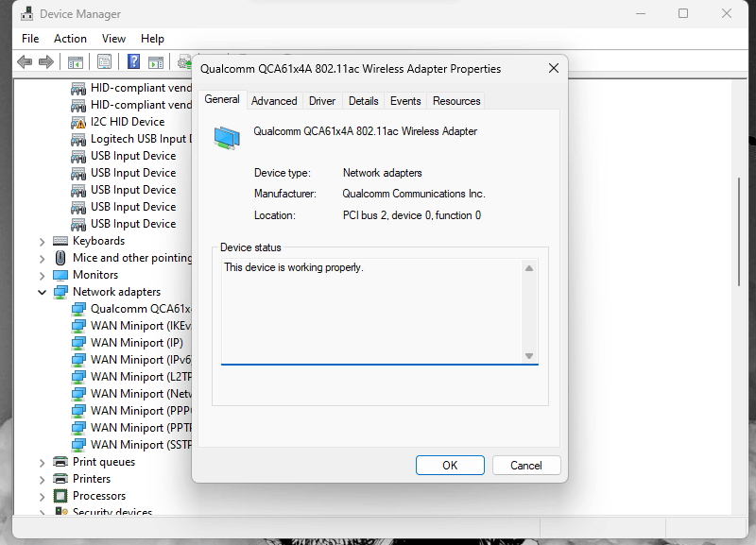Collapse the Network adapters category
The width and height of the screenshot is (756, 545).
pyautogui.click(x=42, y=292)
